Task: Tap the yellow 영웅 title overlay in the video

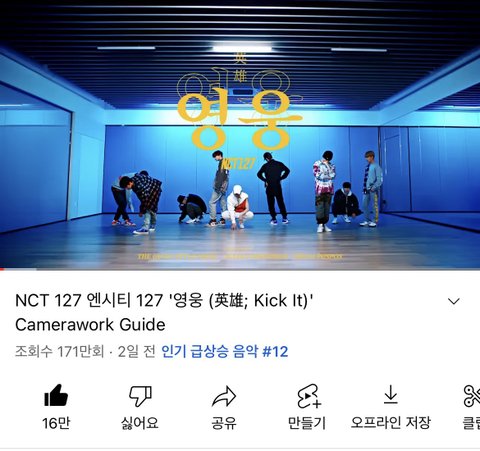Action: point(239,113)
